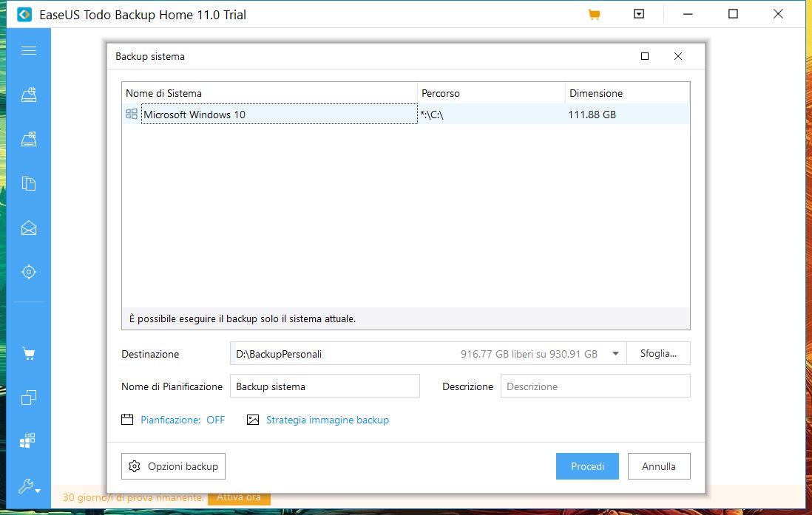Image resolution: width=812 pixels, height=515 pixels.
Task: Select the Microsoft Windows 10 row
Action: [405, 114]
